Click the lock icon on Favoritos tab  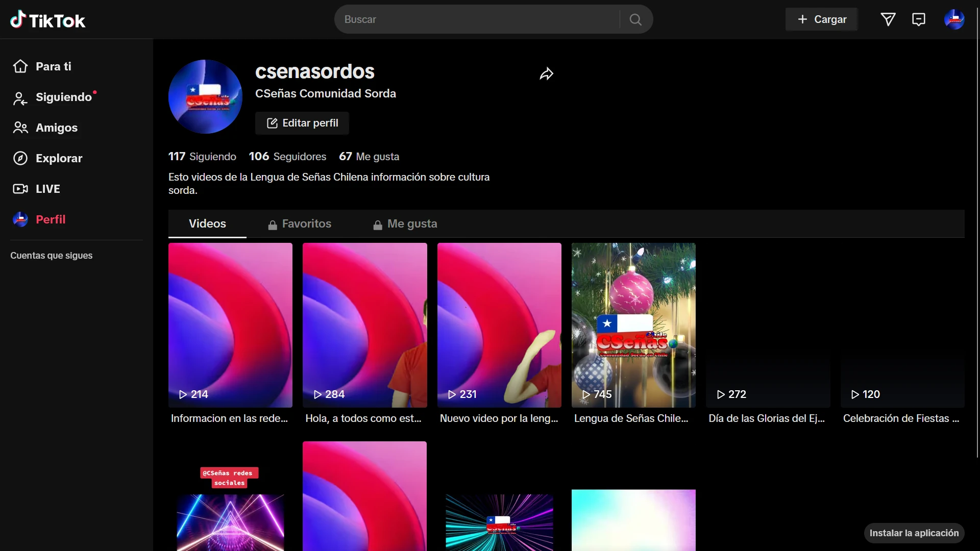click(x=273, y=225)
